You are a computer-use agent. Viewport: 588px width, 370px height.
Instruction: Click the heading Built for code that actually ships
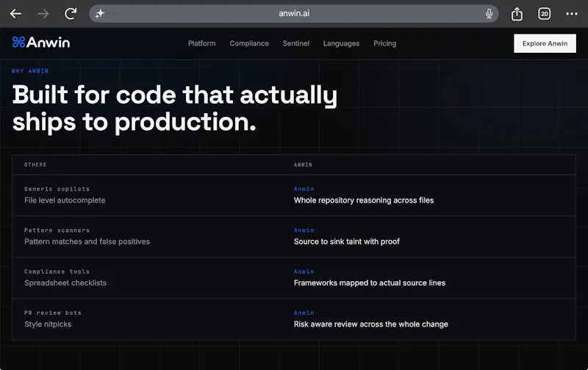175,108
